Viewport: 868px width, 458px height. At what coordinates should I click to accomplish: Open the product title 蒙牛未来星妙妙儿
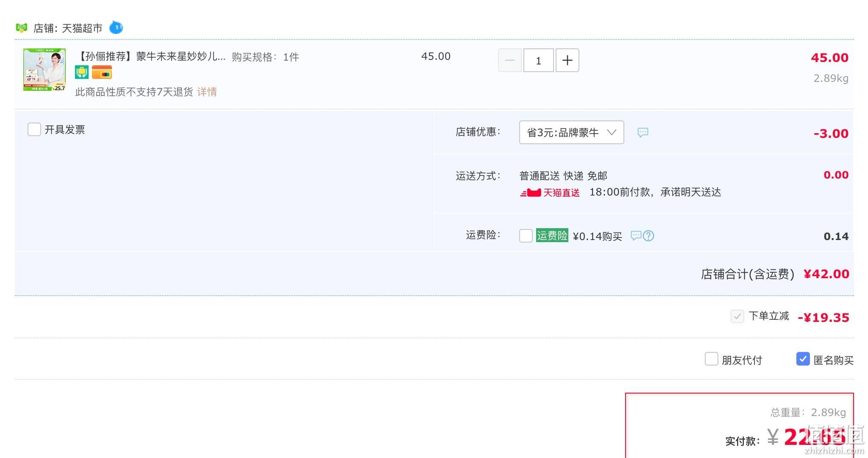point(150,56)
